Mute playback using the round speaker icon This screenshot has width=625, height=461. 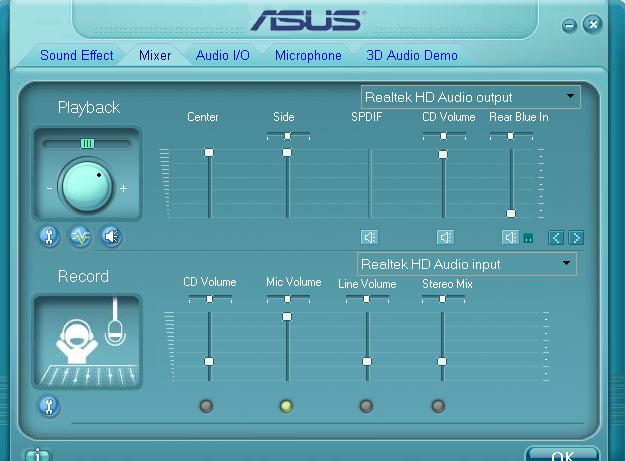(x=111, y=237)
